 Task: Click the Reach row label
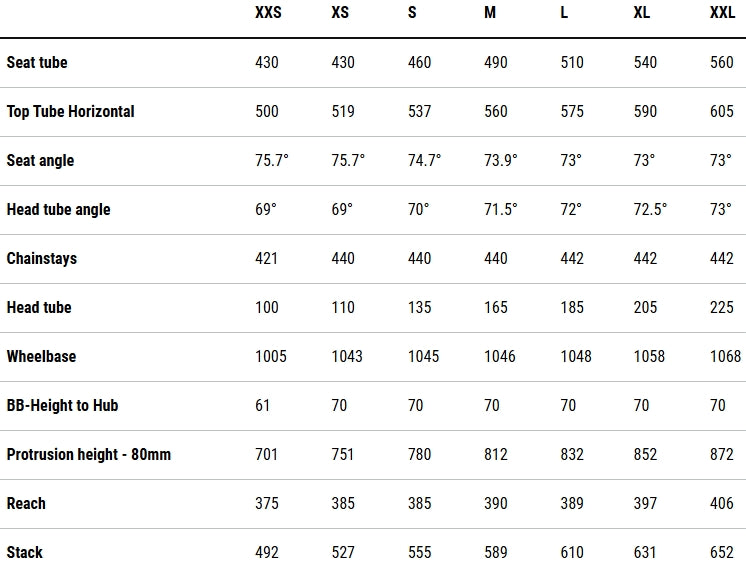26,503
